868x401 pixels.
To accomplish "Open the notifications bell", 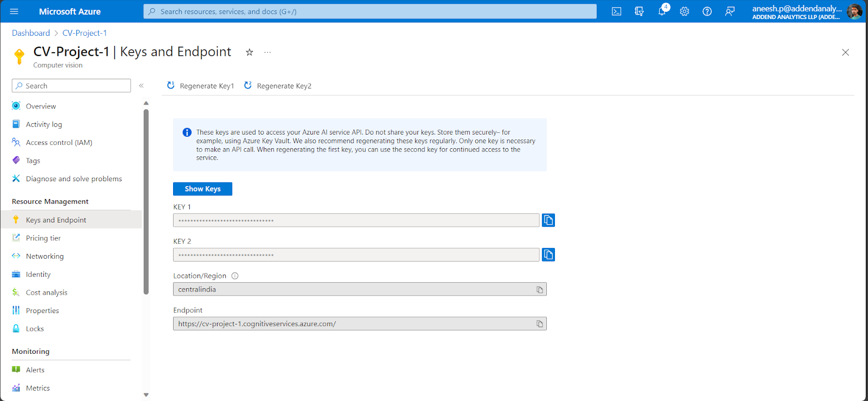I will click(x=662, y=11).
